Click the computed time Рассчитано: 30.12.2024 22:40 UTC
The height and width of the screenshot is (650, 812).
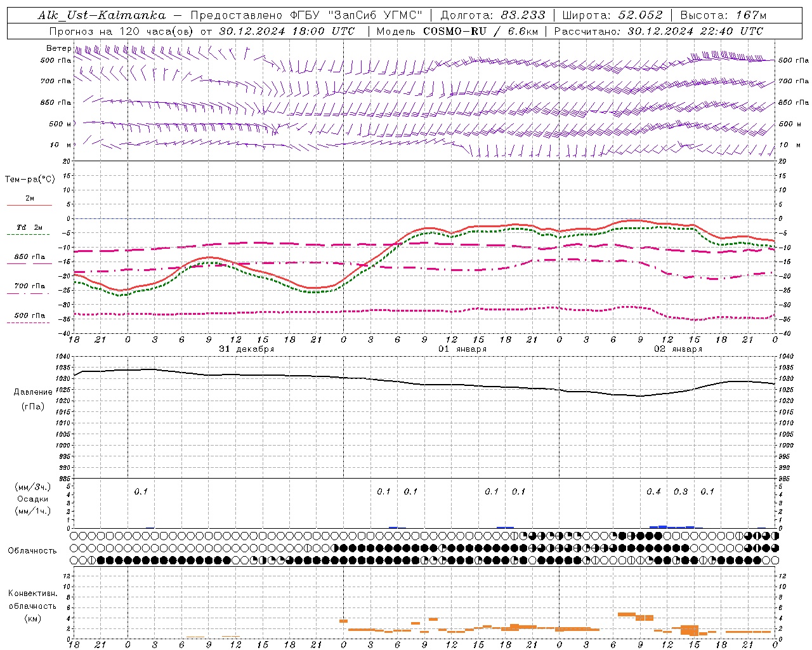658,31
